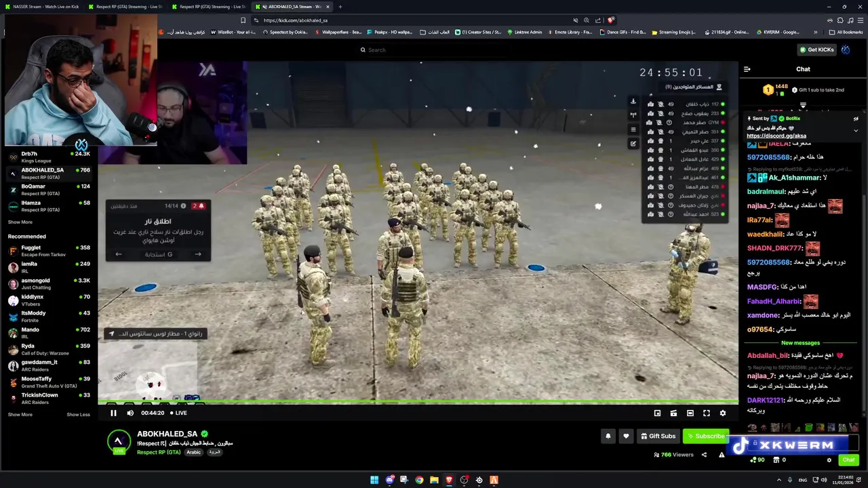Click Brave shields icon in address bar
The width and height of the screenshot is (868, 488).
coord(610,20)
